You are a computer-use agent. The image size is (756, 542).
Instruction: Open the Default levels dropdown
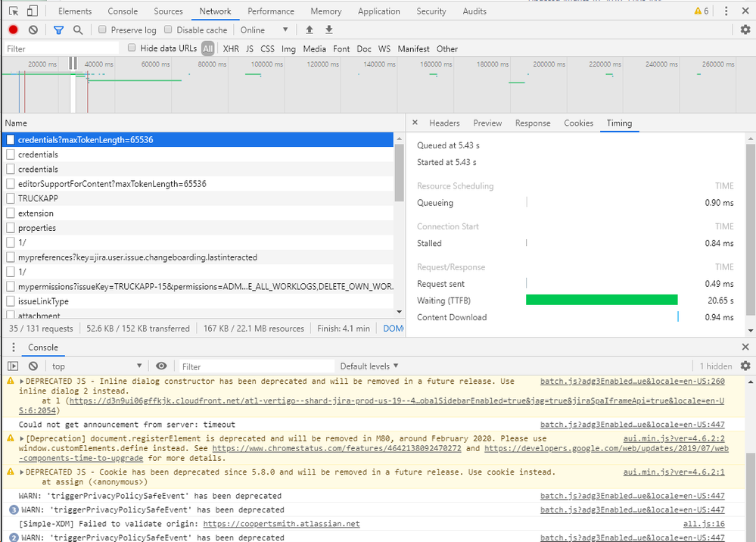click(x=369, y=366)
